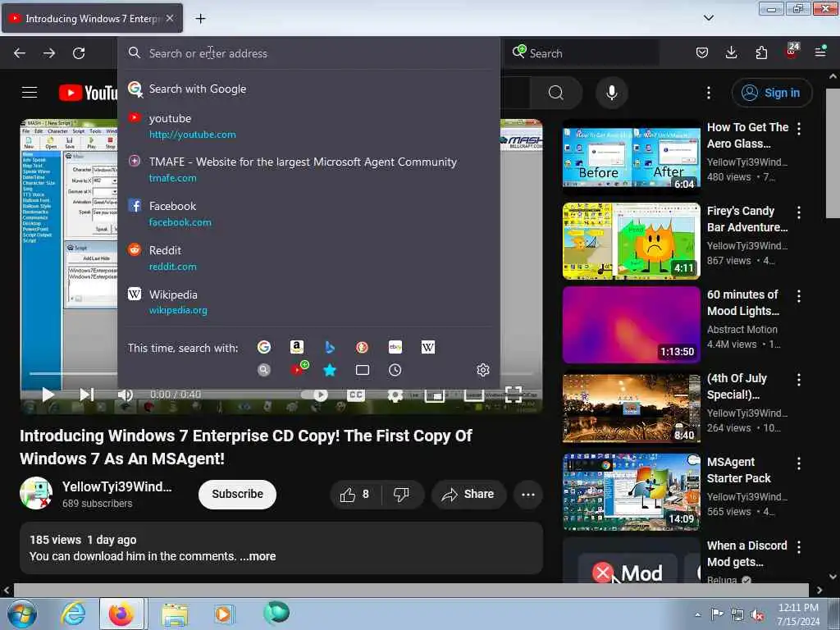
Task: Select the Introducing Windows 7 Enterprise tab
Action: tap(92, 18)
